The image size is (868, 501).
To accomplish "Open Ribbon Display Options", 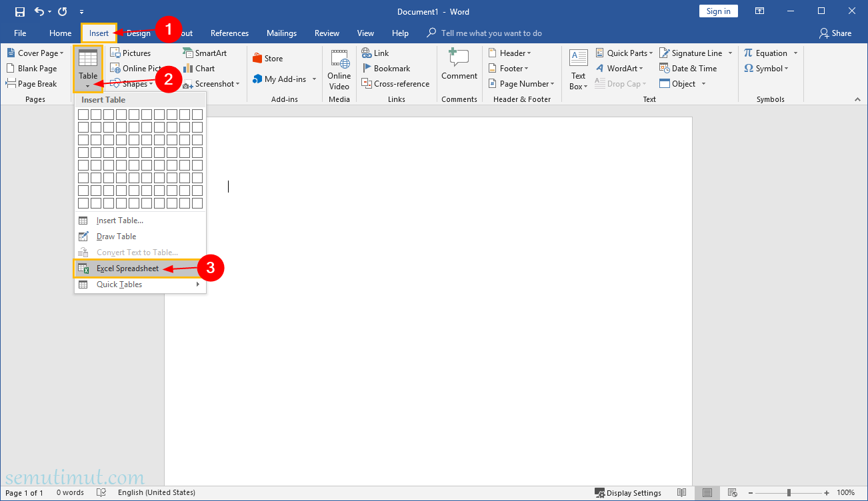I will [x=759, y=11].
